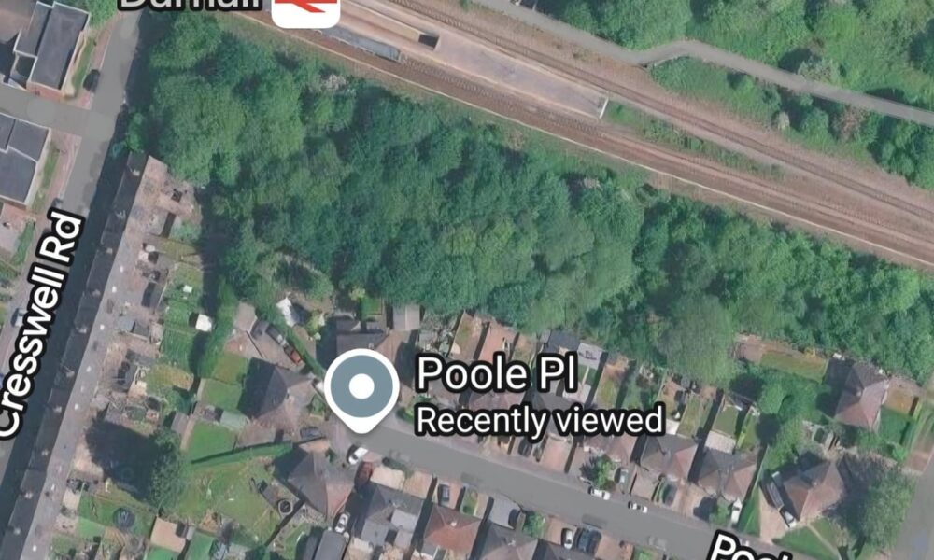The image size is (934, 560).
Task: Tap the dark-roofed building at top left corner
Action: (x=50, y=45)
